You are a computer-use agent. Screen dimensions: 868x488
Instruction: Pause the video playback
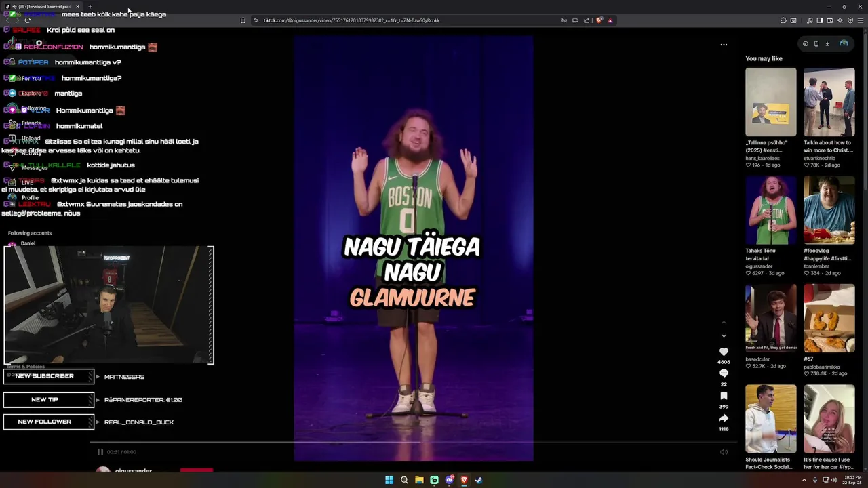(x=100, y=452)
